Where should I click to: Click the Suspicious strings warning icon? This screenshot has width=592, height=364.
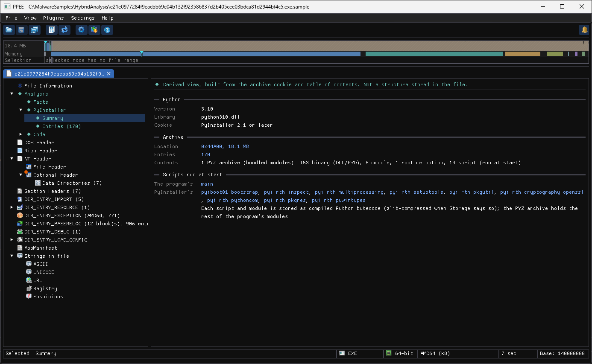(x=29, y=297)
